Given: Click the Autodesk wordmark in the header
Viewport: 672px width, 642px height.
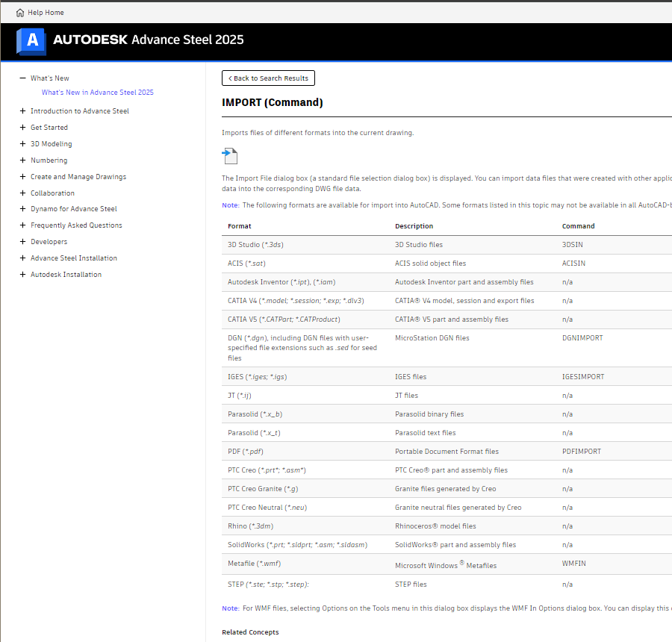Looking at the screenshot, I should pyautogui.click(x=89, y=40).
